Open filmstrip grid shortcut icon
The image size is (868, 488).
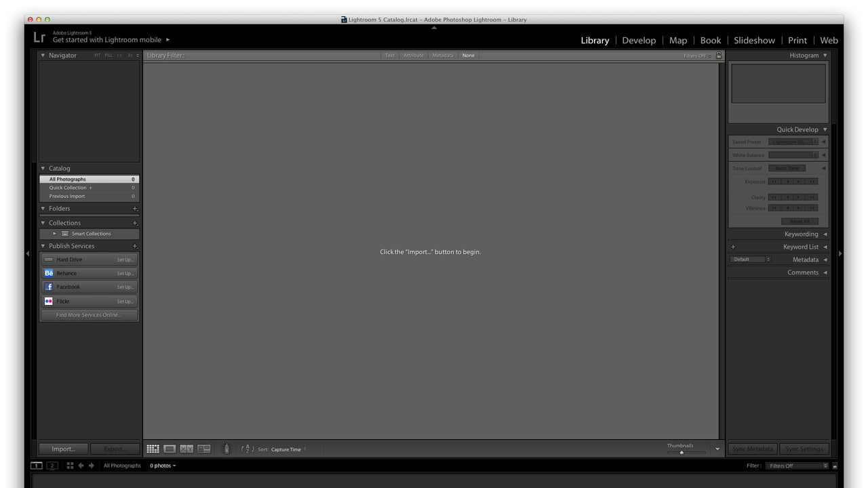[x=70, y=466]
